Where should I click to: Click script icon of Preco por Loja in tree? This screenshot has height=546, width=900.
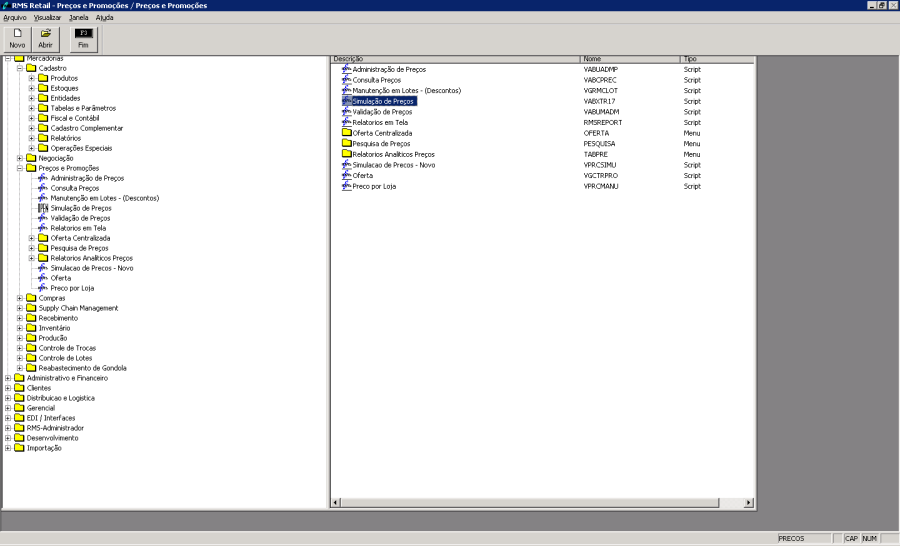(43, 288)
